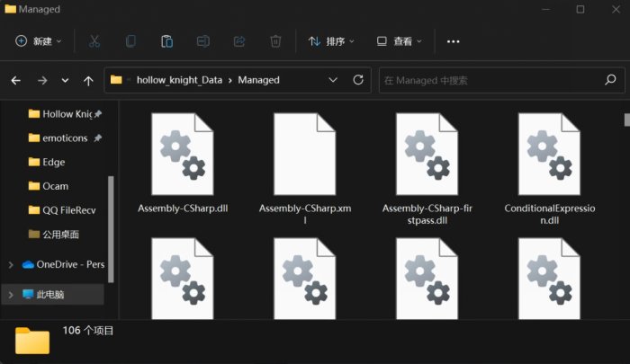Viewport: 630px width, 364px height.
Task: Expand the address bar history dropdown
Action: point(333,80)
